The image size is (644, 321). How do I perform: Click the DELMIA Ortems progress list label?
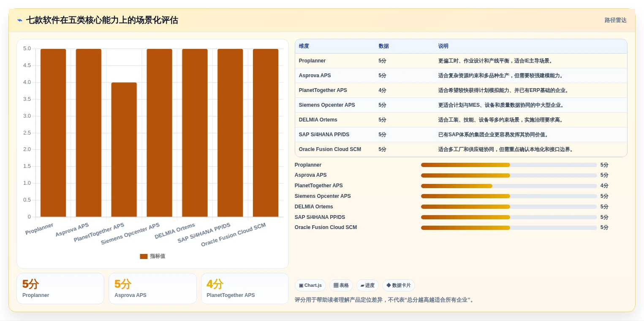click(314, 207)
